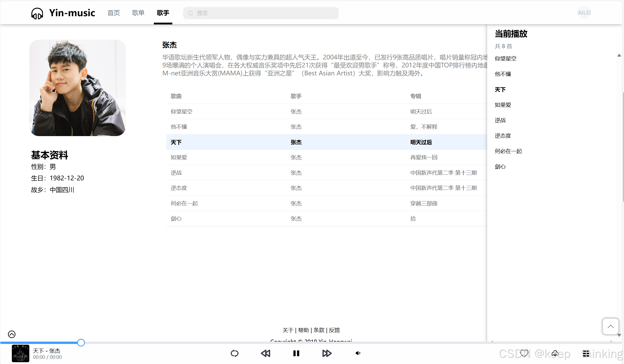Download the current song via cloud icon

click(555, 353)
